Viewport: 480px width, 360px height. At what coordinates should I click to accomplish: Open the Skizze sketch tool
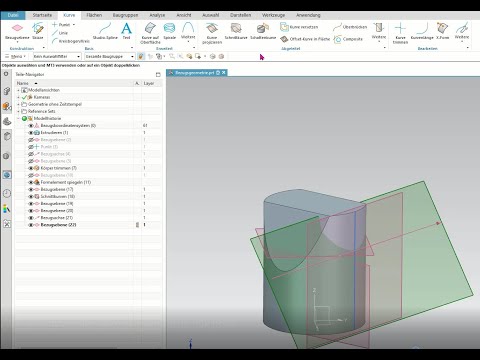38,31
